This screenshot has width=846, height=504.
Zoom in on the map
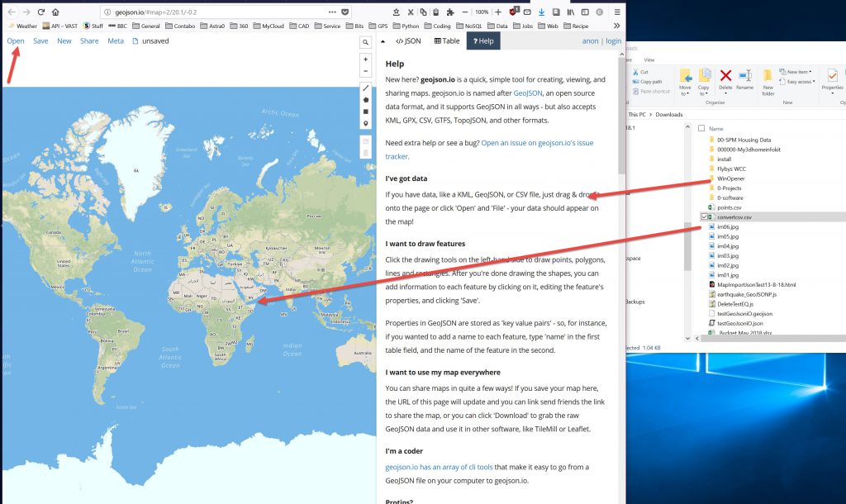[365, 59]
